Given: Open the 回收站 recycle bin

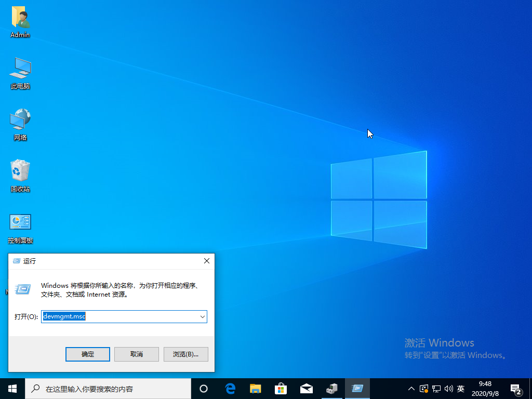Looking at the screenshot, I should [20, 176].
